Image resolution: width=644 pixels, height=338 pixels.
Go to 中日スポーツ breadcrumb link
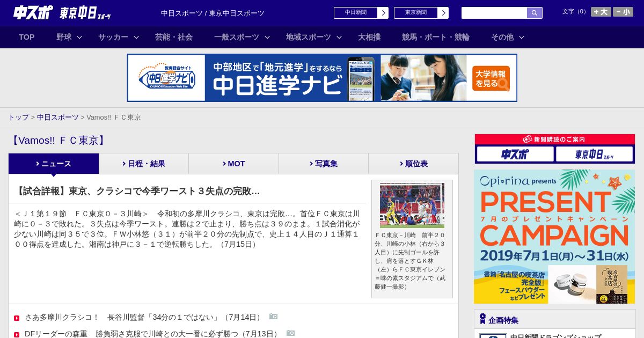pyautogui.click(x=58, y=117)
